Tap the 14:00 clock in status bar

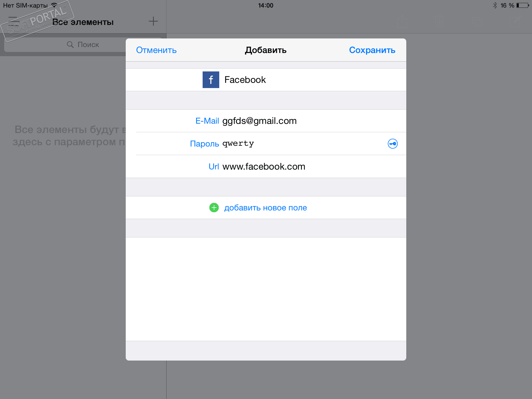pos(266,5)
